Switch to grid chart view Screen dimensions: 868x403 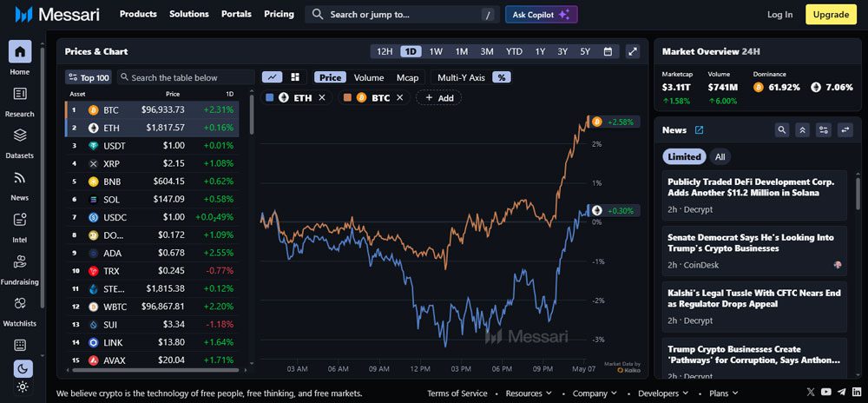295,77
